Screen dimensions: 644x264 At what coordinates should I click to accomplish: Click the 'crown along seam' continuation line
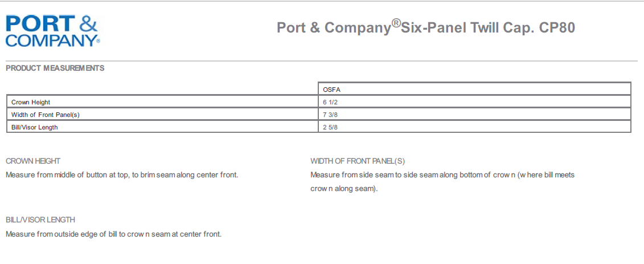point(344,188)
